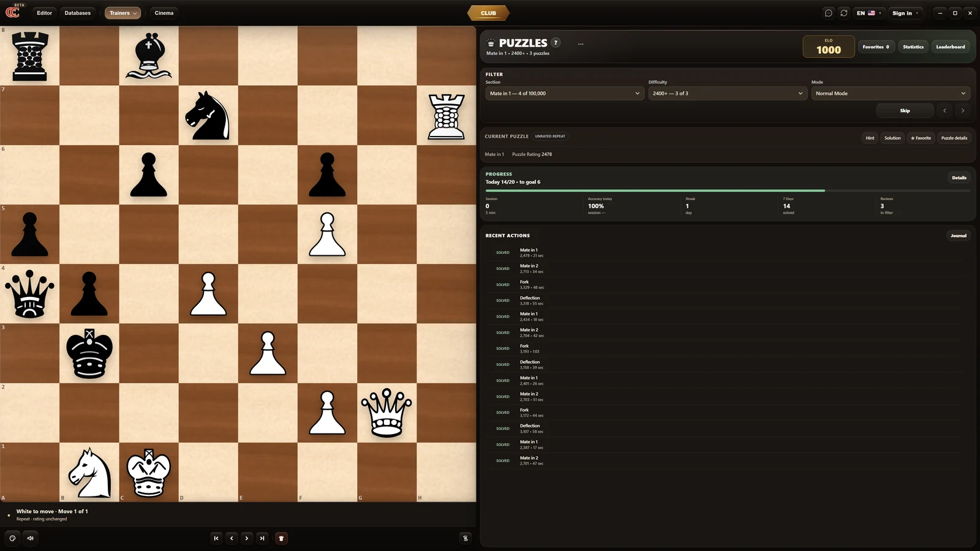Image resolution: width=980 pixels, height=551 pixels.
Task: Click the black pawn on c6
Action: coord(149,175)
